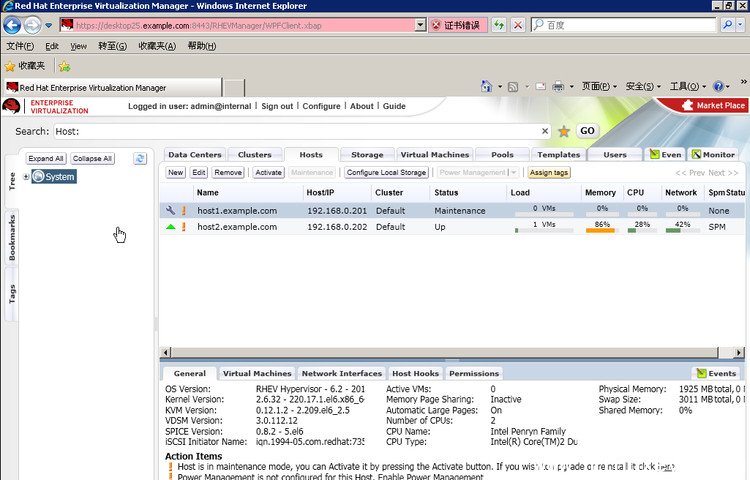
Task: Clear search with the X icon
Action: [545, 131]
